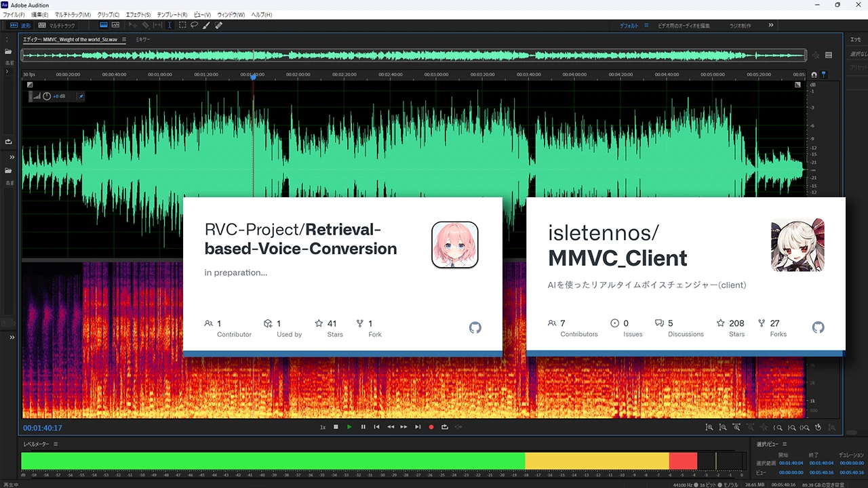Click the volume knob in waveform HUD
This screenshot has height=488, width=868.
click(x=47, y=96)
